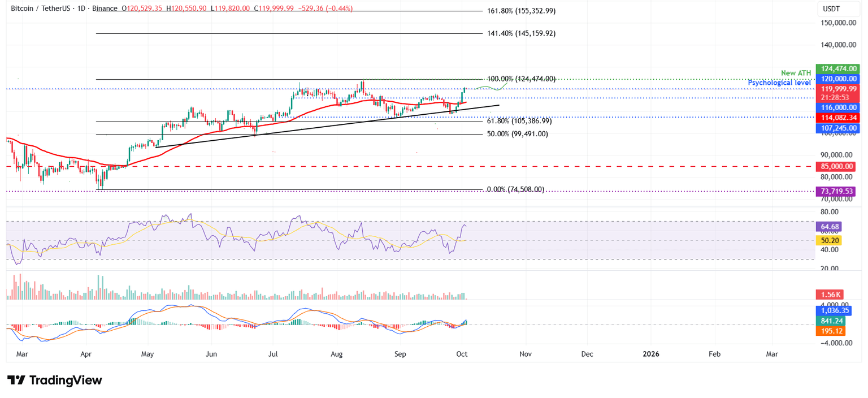This screenshot has width=868, height=398.
Task: Click the New ATH annotation text
Action: [796, 72]
